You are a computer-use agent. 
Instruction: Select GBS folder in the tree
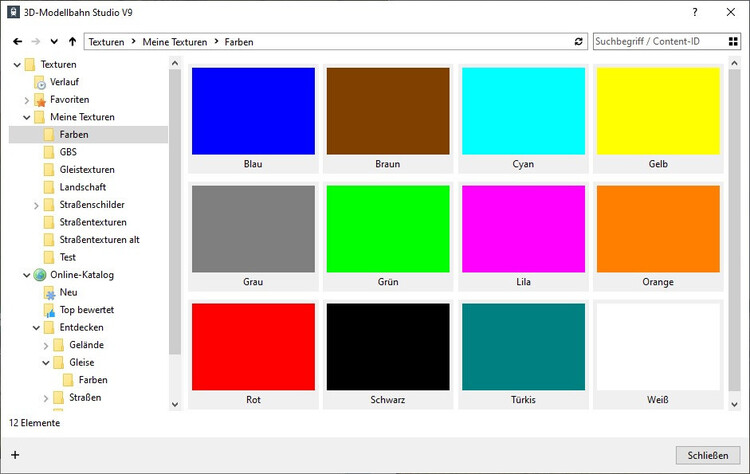68,152
